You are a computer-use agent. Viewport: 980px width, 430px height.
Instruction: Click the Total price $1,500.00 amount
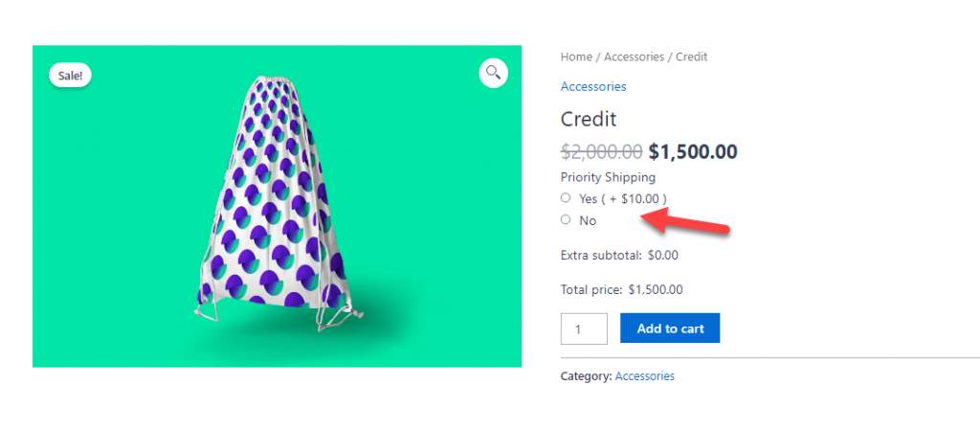click(x=656, y=289)
